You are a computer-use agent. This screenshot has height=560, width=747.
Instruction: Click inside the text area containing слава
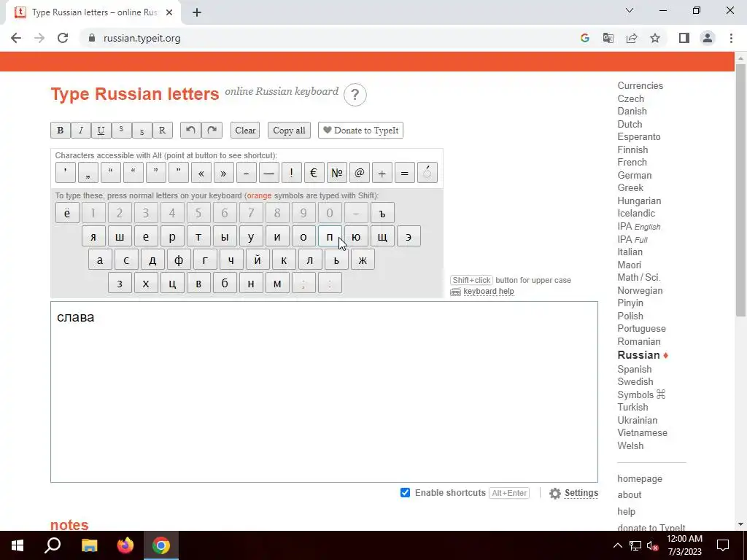(x=324, y=392)
